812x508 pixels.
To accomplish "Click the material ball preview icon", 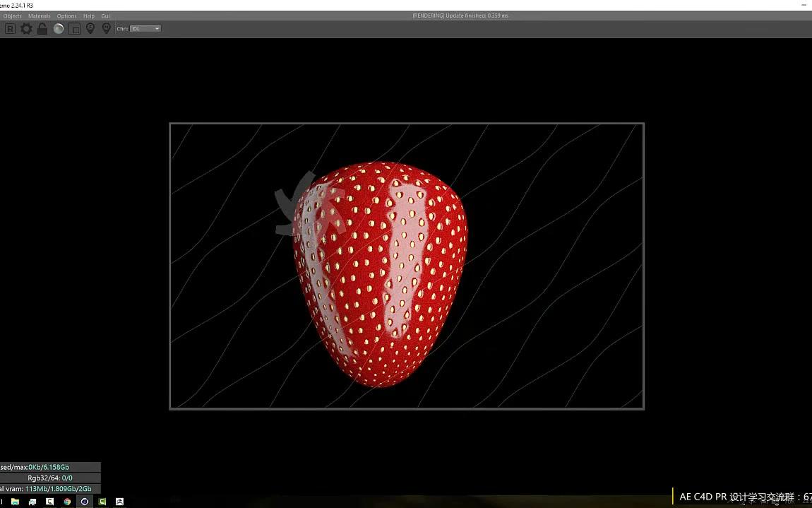I will coord(59,28).
